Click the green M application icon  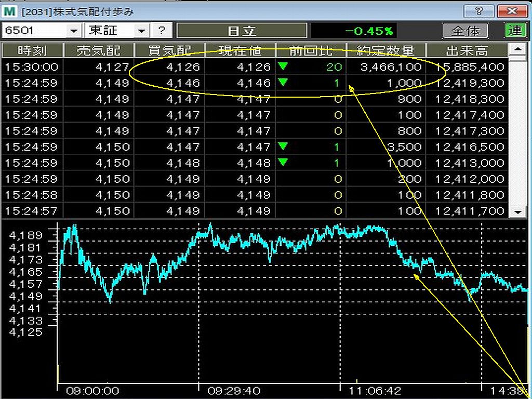10,11
